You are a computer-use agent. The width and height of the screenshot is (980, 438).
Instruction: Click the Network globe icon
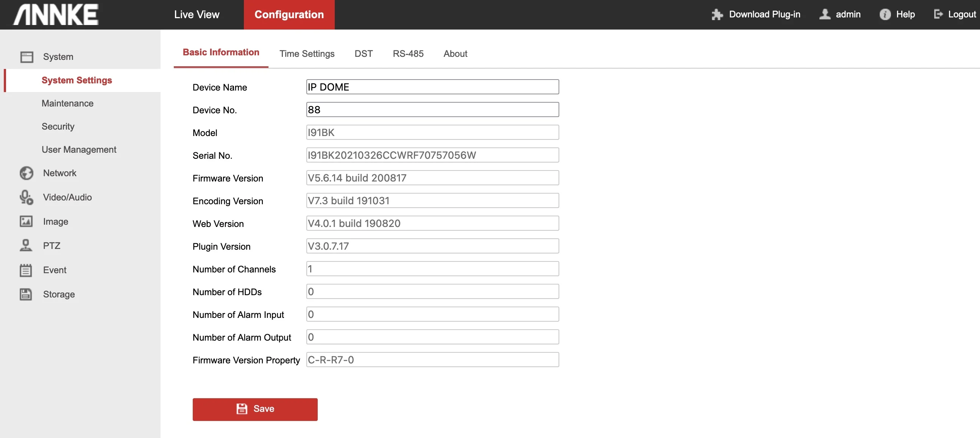point(26,173)
